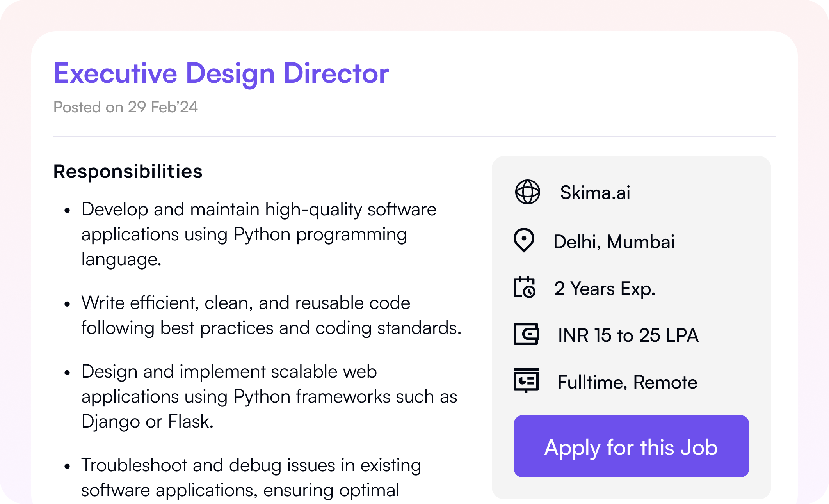The height and width of the screenshot is (504, 829).
Task: Click the 2 Years Exp. label
Action: click(605, 289)
